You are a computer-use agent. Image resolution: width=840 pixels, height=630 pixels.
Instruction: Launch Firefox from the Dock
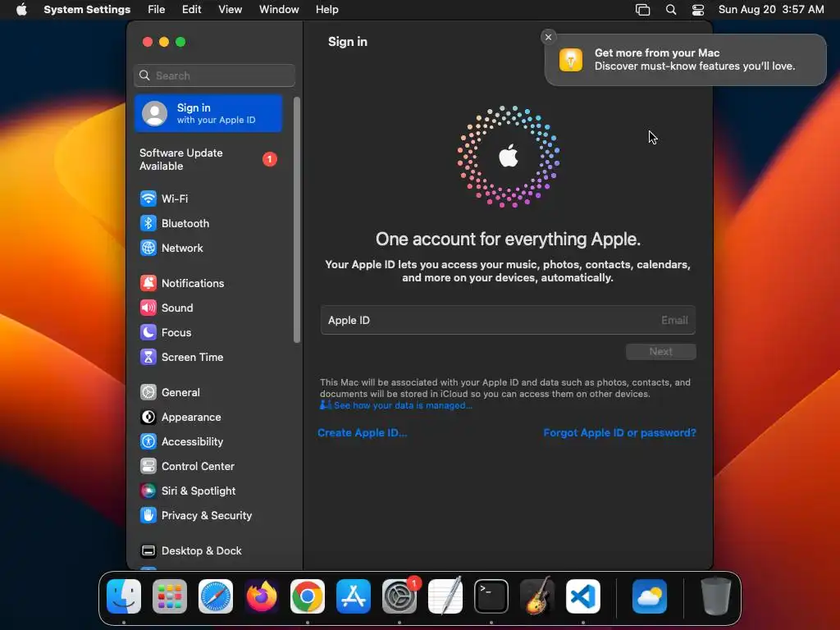262,596
